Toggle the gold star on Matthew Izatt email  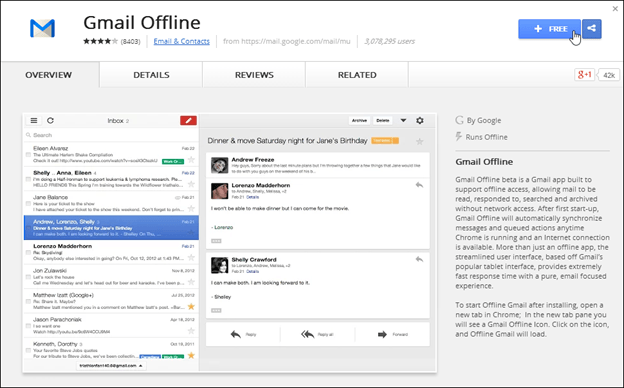191,306
